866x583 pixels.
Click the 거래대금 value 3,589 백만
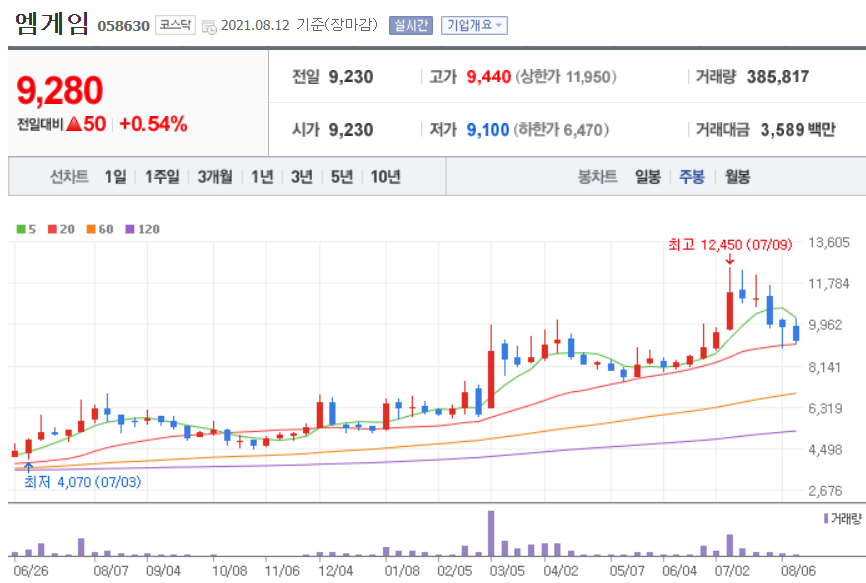(798, 130)
